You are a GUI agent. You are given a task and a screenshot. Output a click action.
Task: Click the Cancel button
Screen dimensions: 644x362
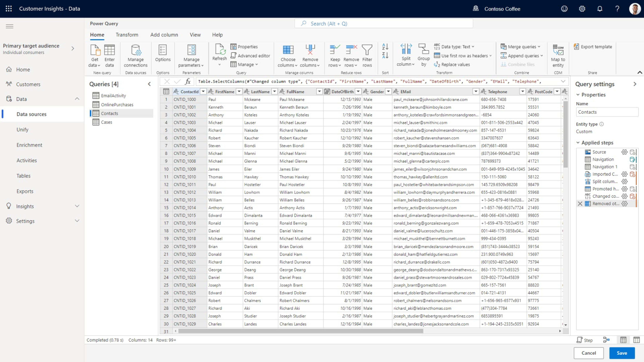click(589, 353)
